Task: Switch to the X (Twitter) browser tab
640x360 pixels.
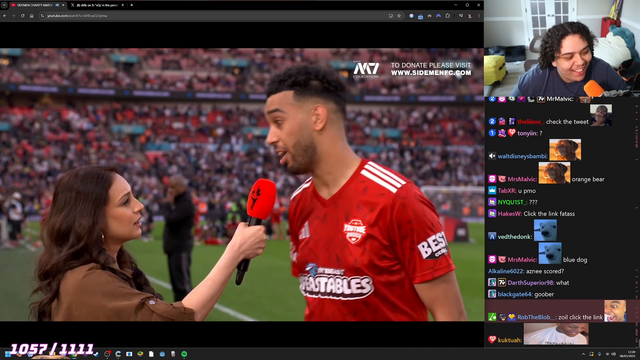Action: click(x=97, y=5)
